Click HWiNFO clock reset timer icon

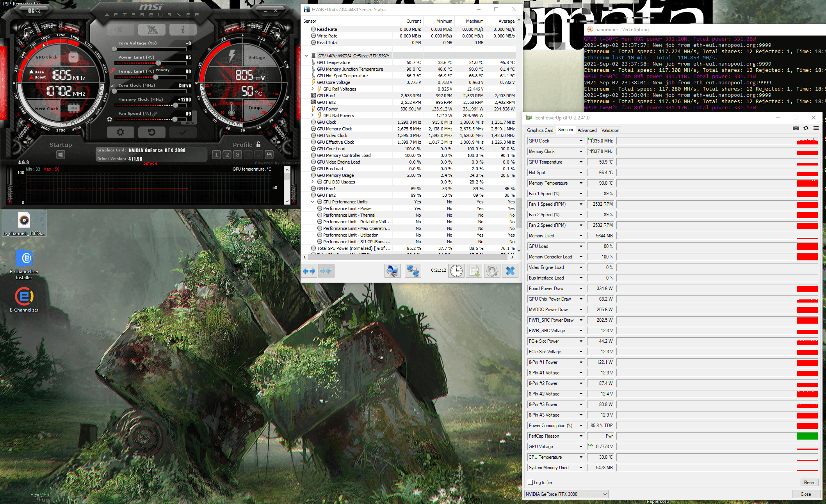coord(456,271)
